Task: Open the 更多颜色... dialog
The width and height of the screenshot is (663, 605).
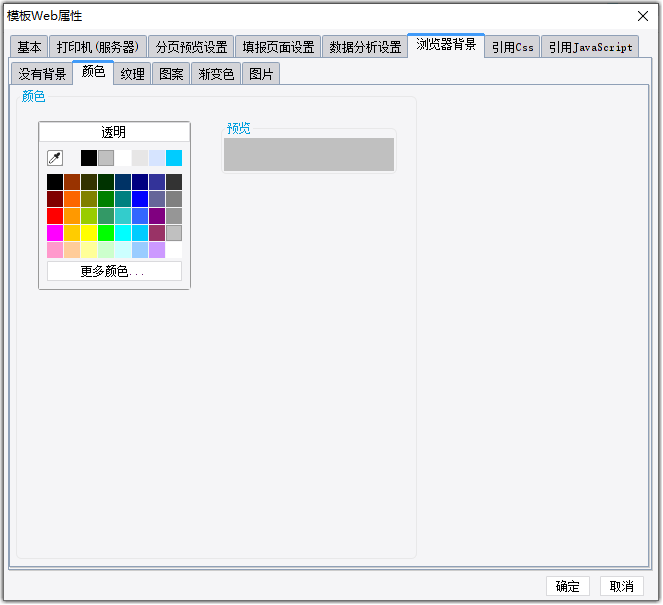Action: pyautogui.click(x=114, y=271)
